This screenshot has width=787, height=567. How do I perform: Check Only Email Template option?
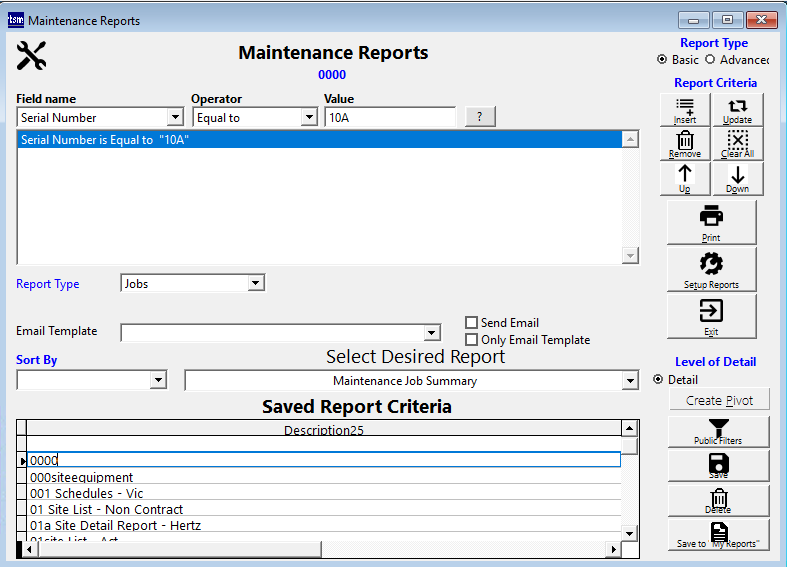(x=472, y=340)
